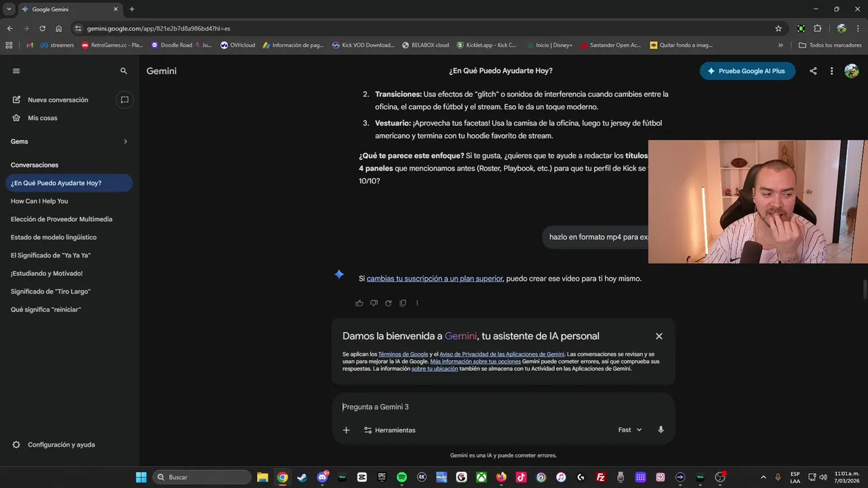Image resolution: width=868 pixels, height=488 pixels.
Task: Click the address bar URL field
Action: 427,28
